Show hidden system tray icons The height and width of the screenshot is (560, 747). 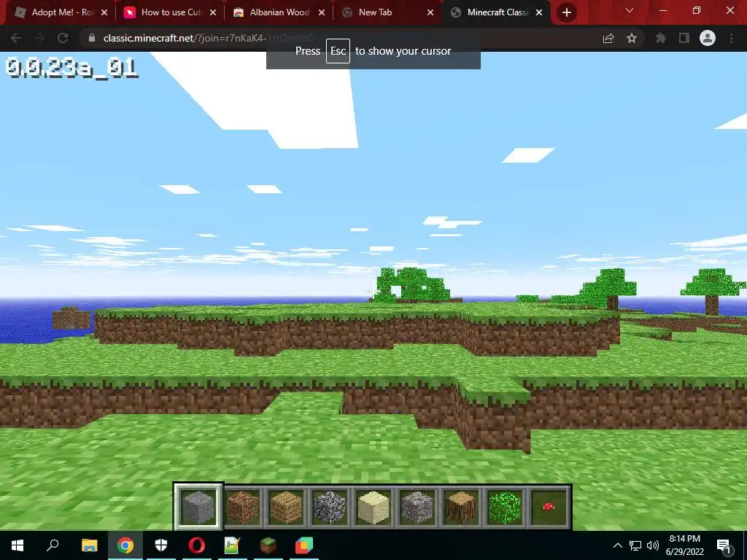(x=617, y=545)
